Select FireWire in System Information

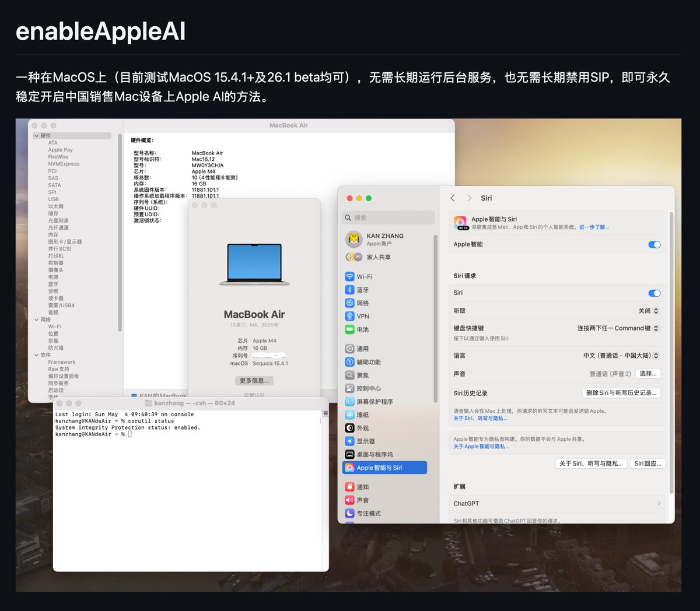tap(58, 157)
